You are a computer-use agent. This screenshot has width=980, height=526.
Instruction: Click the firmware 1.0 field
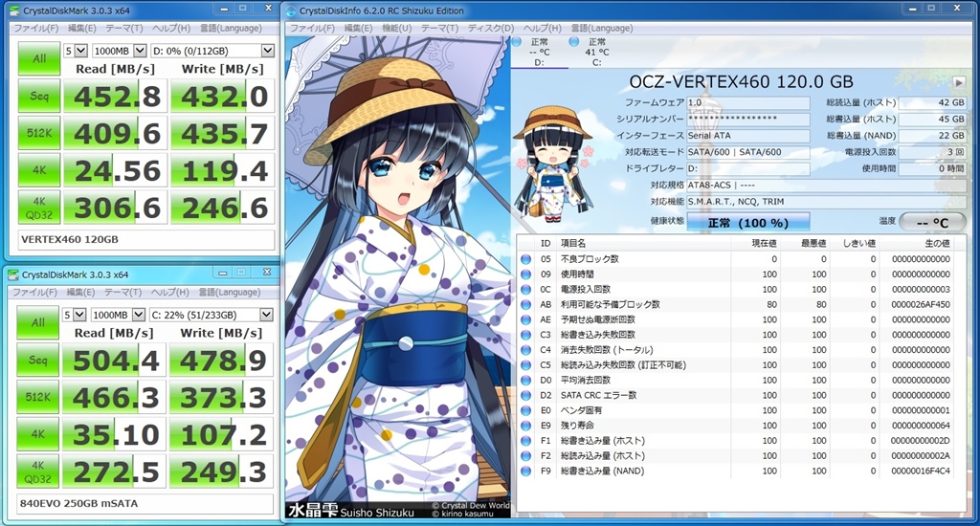pos(748,102)
